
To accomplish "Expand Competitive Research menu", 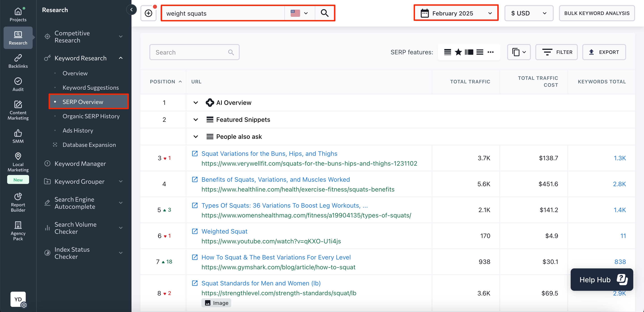I will coord(121,37).
